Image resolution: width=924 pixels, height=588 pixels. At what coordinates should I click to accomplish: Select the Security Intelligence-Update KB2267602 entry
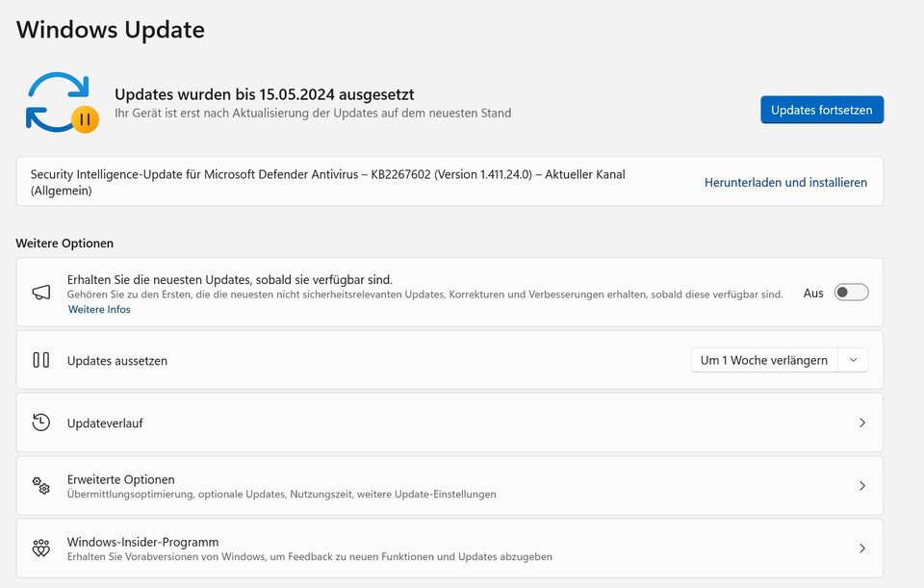327,182
